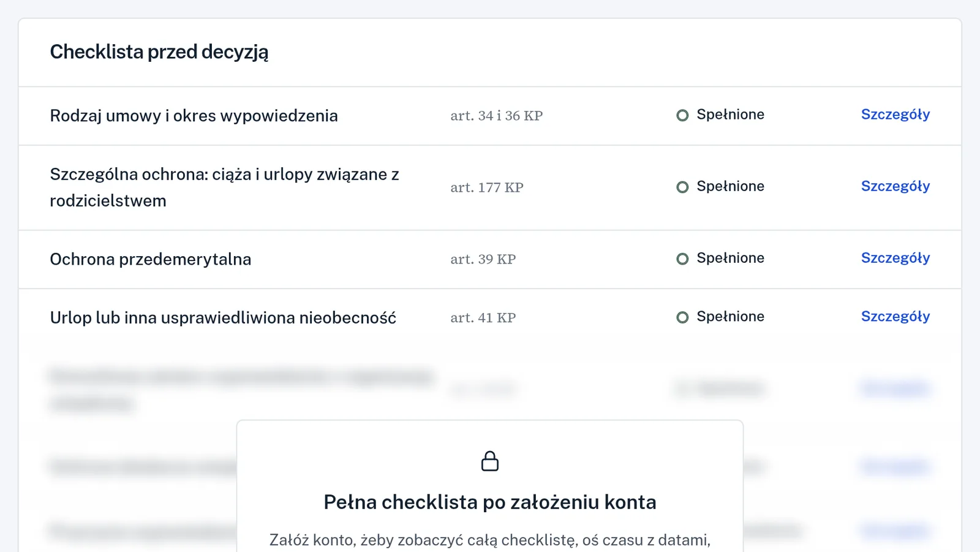The image size is (980, 552).
Task: Click the 'art. 177 KP' reference
Action: (487, 187)
